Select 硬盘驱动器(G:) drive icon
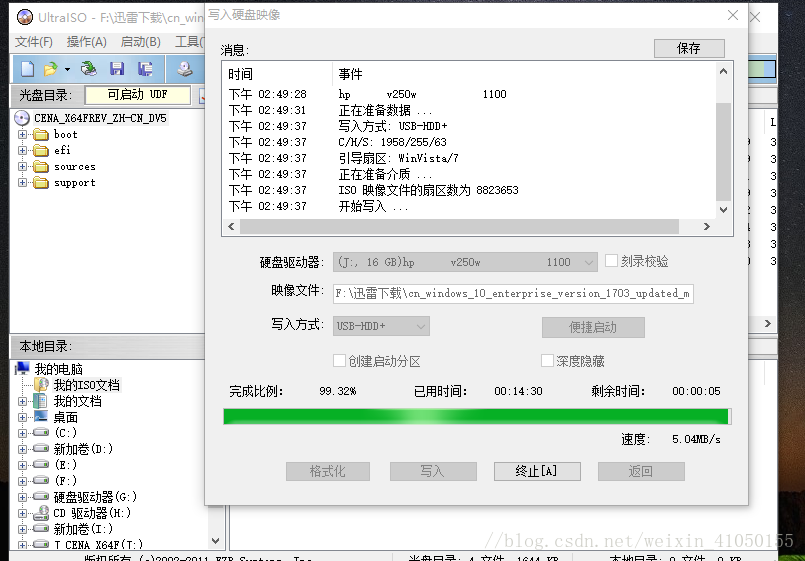This screenshot has width=805, height=561. [x=41, y=496]
